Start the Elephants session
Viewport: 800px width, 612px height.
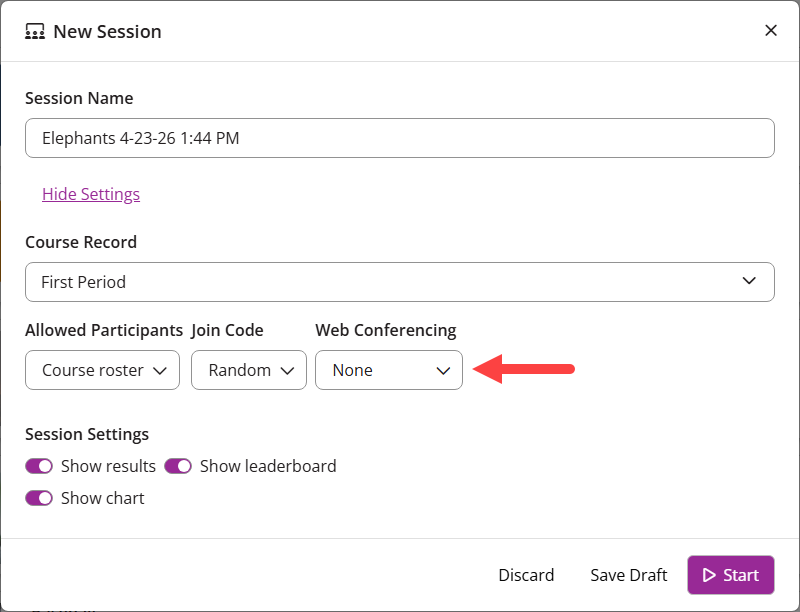point(730,575)
